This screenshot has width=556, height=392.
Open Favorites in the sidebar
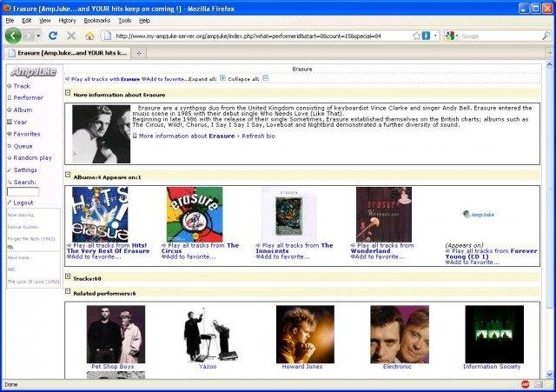coord(27,134)
